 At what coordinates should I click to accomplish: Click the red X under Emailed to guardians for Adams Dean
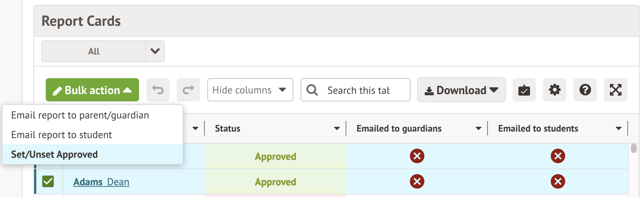(x=417, y=181)
